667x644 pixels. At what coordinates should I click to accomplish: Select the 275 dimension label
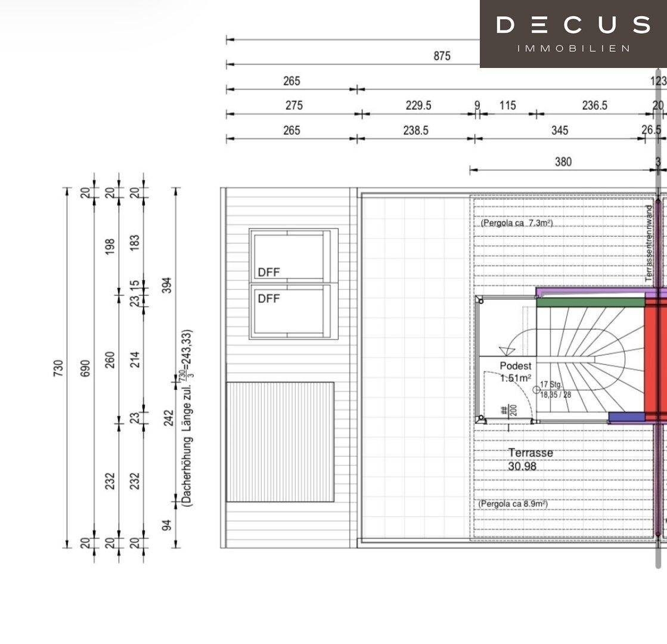point(294,105)
